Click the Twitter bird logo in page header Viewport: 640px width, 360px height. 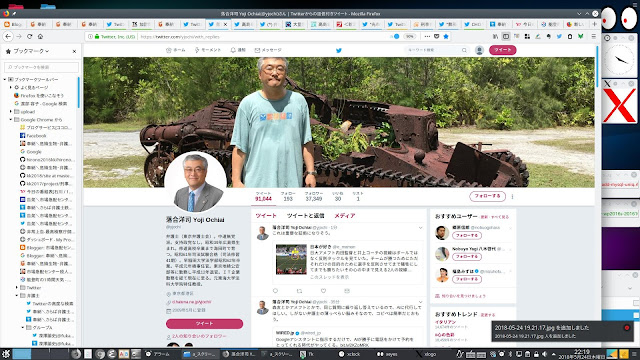coord(338,50)
